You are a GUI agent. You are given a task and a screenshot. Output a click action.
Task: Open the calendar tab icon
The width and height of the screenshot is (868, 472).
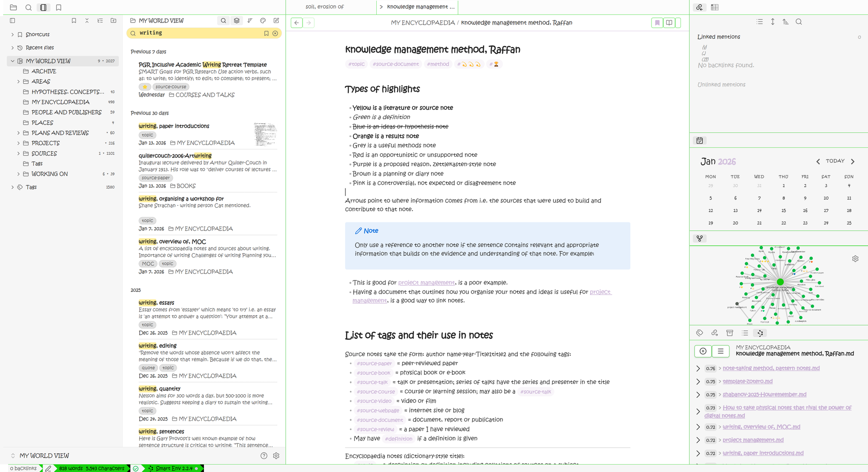click(700, 141)
